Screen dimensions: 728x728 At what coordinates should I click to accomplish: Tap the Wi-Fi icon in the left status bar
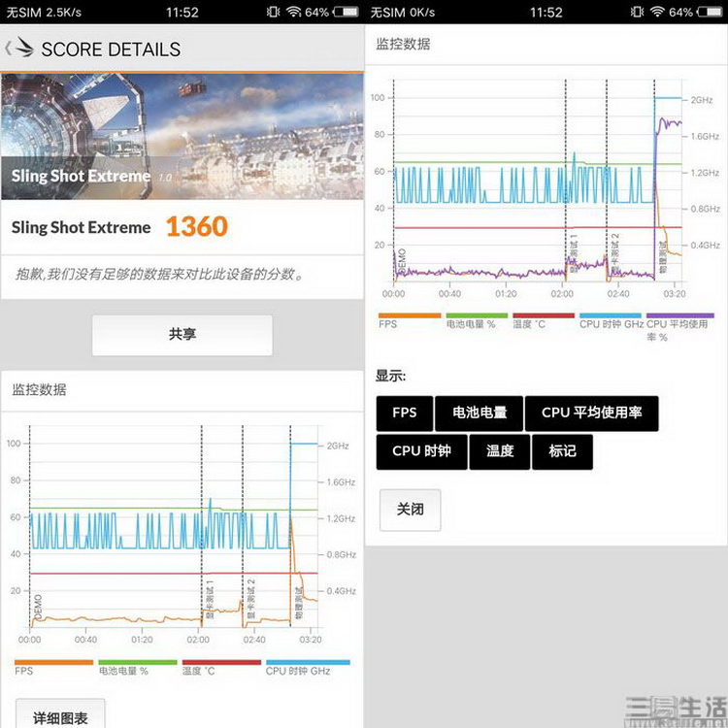(x=294, y=12)
